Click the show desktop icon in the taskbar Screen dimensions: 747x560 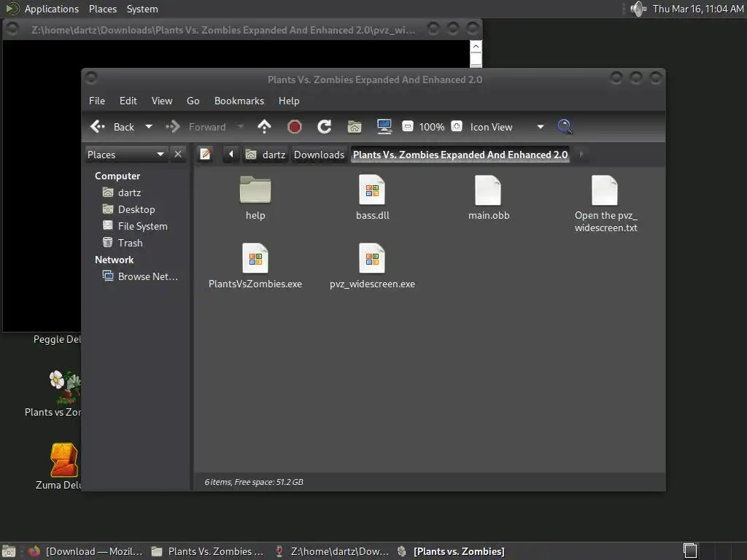9,551
